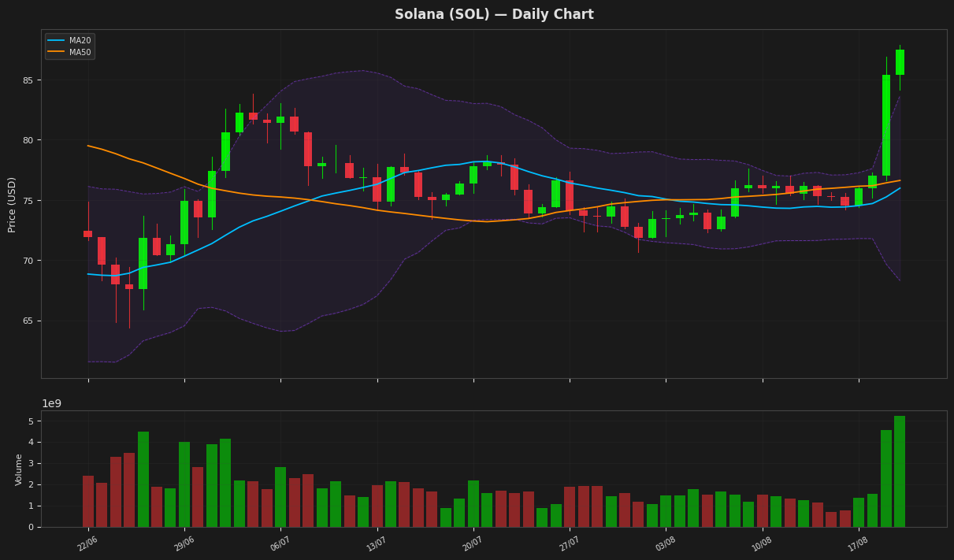Click the chart title "Solana (SOL) — Daily Chart"
954x560 pixels.
(494, 15)
